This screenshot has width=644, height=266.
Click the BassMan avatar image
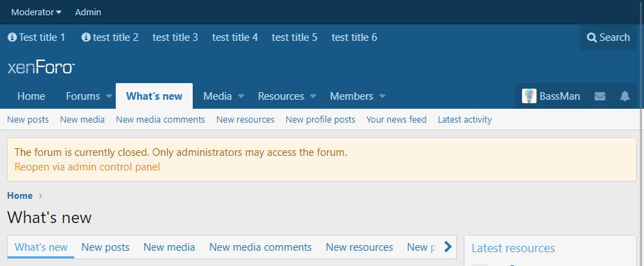click(x=529, y=96)
